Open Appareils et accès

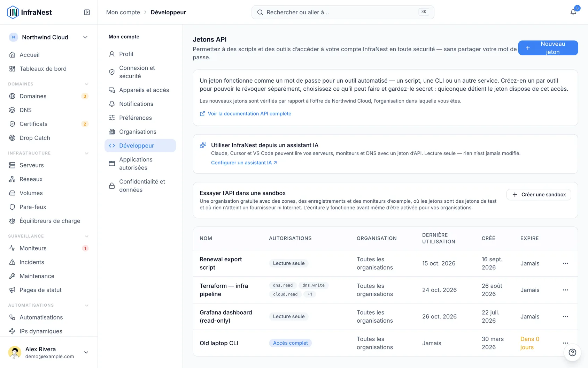pos(140,90)
